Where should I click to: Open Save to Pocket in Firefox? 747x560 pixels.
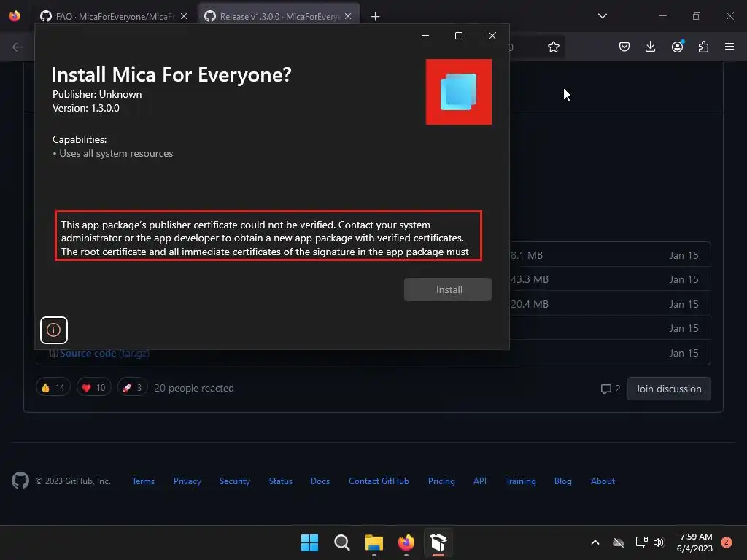pos(624,47)
